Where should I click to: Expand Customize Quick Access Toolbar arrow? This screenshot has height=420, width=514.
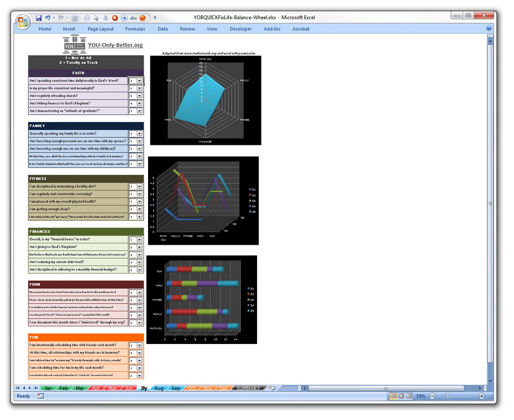tap(155, 18)
